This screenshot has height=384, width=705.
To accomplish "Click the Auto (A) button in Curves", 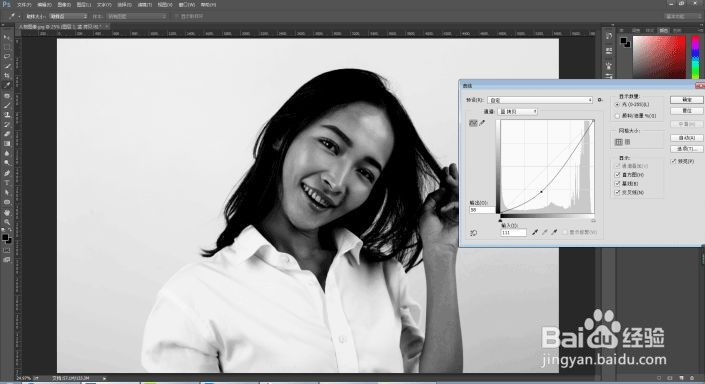I will tap(687, 138).
